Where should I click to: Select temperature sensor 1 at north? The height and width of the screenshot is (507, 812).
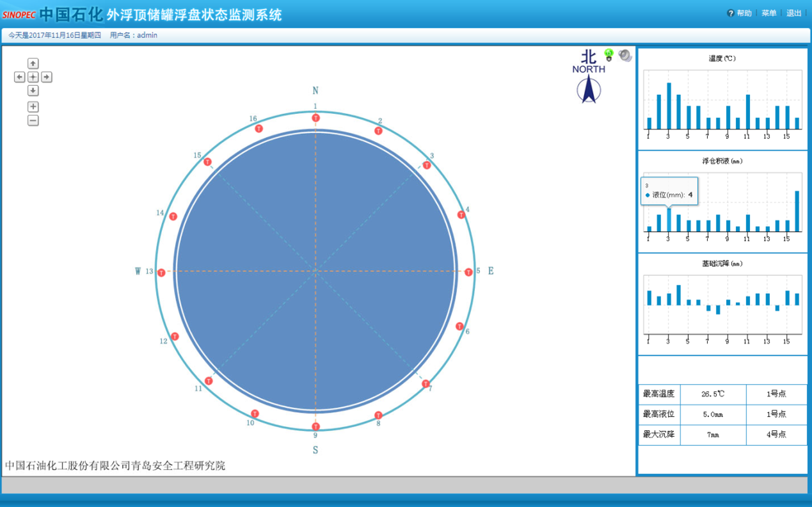coord(315,118)
